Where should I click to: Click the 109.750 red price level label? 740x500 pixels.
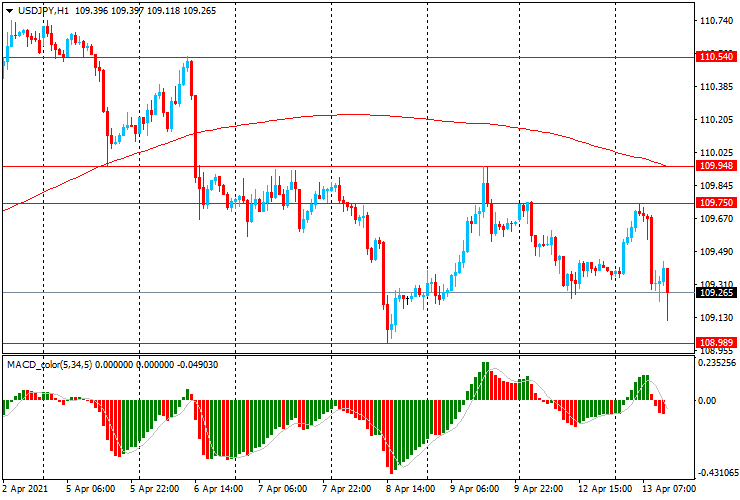(716, 203)
